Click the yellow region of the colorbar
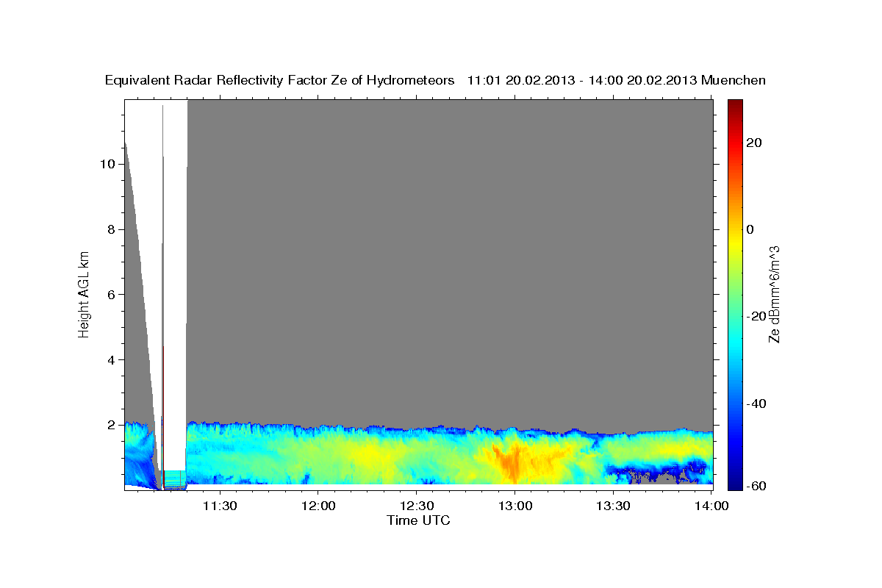 pos(734,243)
